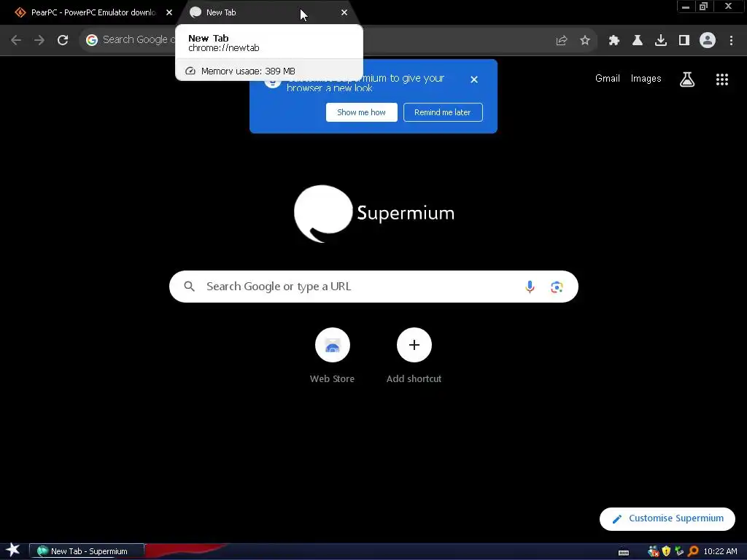This screenshot has width=747, height=560.
Task: Go forward using the forward arrow
Action: (x=39, y=40)
